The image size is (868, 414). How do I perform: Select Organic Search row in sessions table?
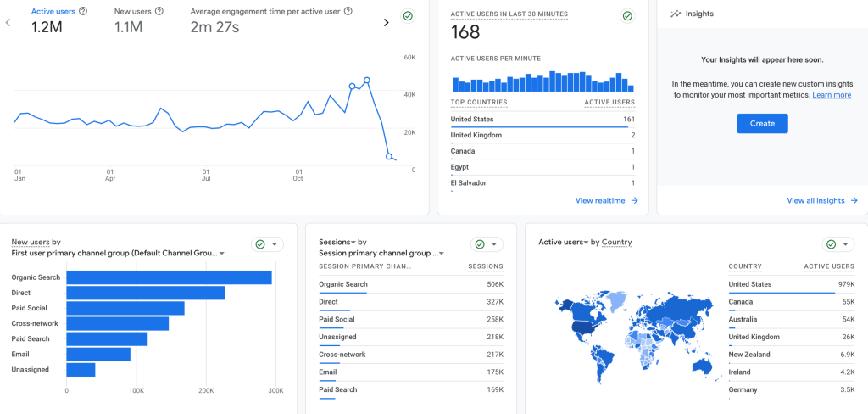click(411, 284)
